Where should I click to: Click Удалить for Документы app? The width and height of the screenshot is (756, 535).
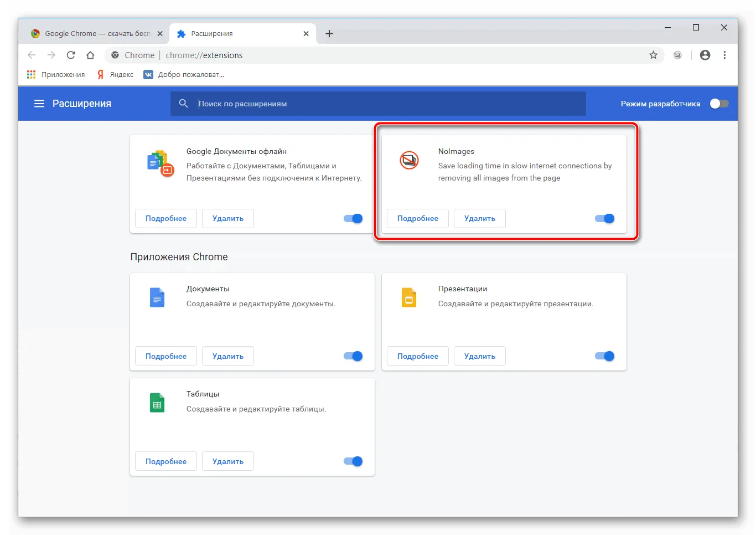coord(228,356)
